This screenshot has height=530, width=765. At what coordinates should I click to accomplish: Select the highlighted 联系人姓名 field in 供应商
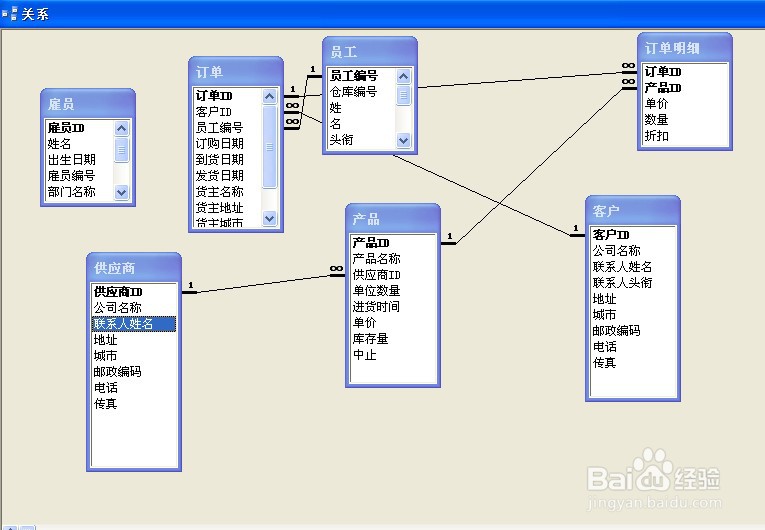point(134,324)
